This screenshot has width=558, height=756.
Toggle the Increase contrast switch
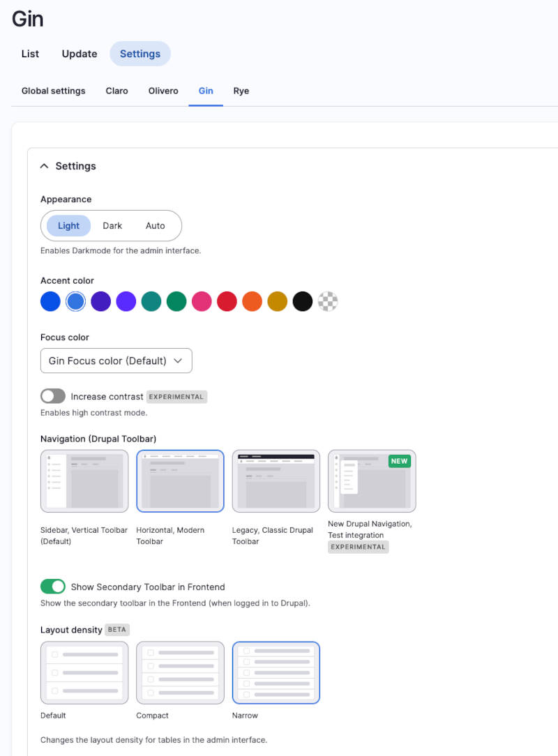tap(53, 396)
